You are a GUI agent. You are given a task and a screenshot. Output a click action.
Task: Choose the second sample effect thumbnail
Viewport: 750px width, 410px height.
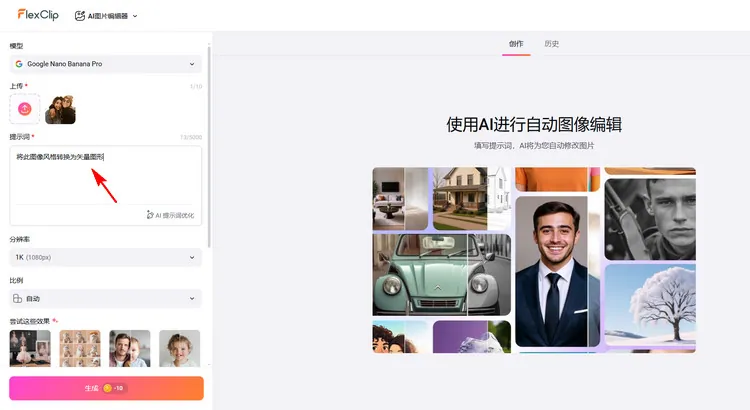80,348
